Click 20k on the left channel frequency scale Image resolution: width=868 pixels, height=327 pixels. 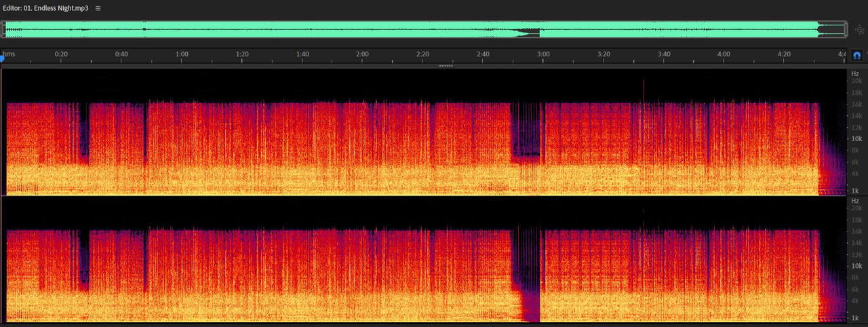click(x=856, y=81)
